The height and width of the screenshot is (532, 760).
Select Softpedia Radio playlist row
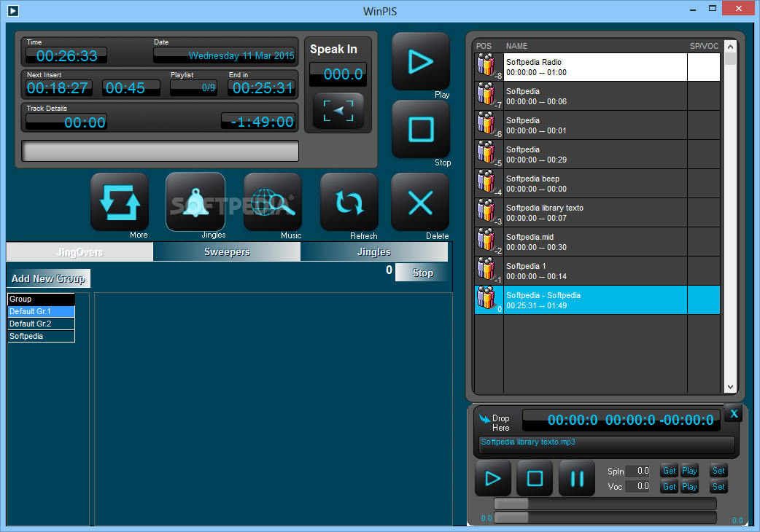coord(597,67)
